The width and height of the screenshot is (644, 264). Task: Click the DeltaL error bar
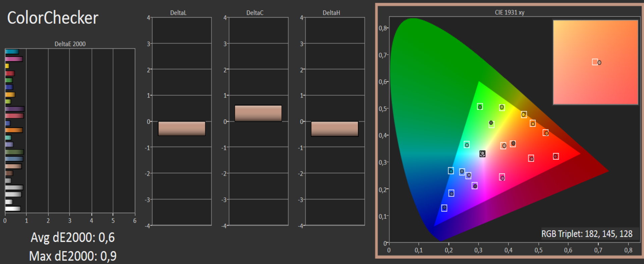(182, 129)
